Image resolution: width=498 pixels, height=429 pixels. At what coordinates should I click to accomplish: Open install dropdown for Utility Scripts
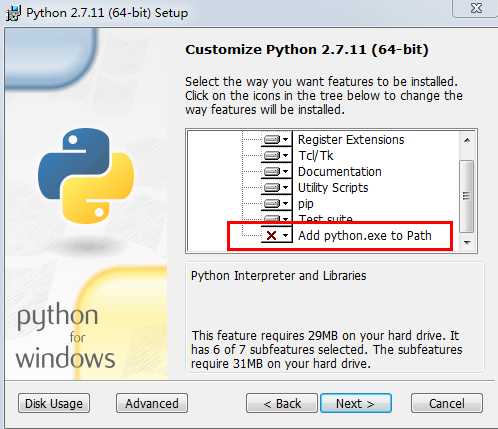(x=276, y=187)
